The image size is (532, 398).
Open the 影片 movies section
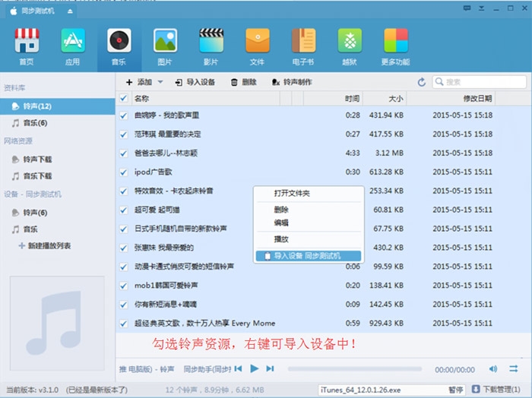[x=211, y=41]
